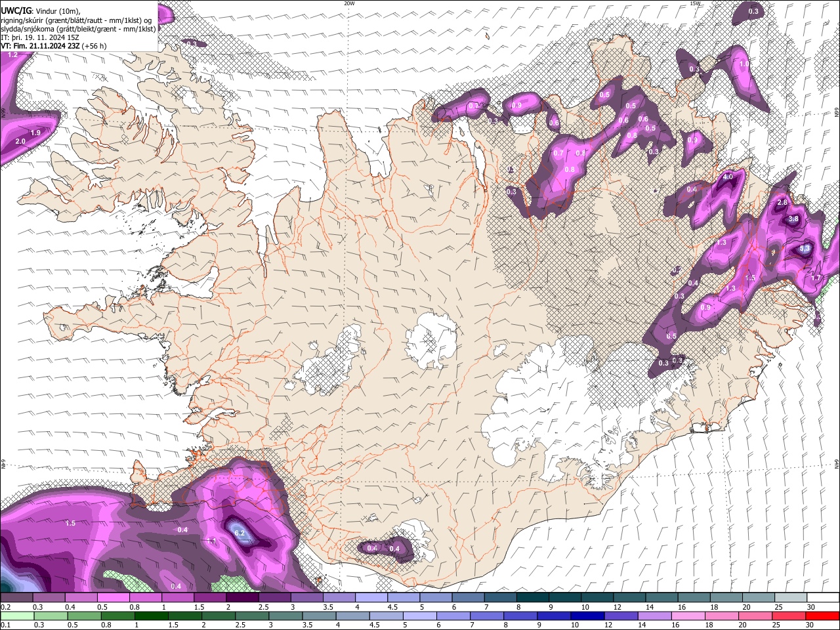Select the dark mauve 0.2 snow scale swatch

click(17, 598)
